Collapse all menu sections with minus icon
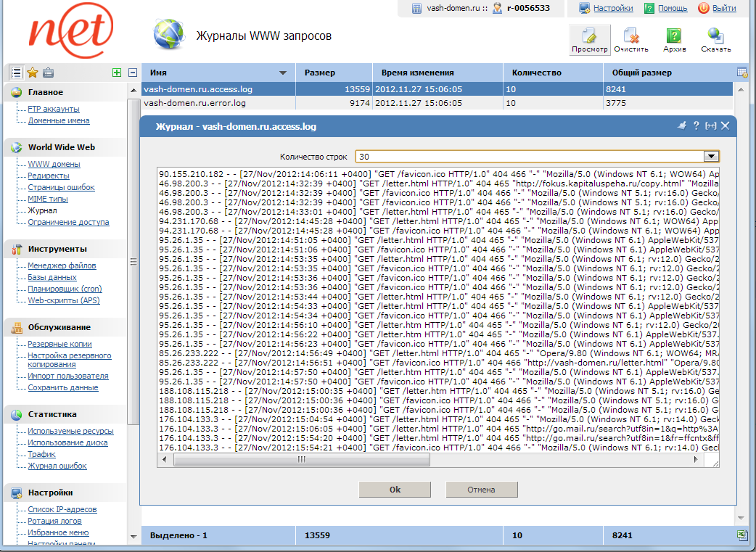756x552 pixels. pos(133,73)
